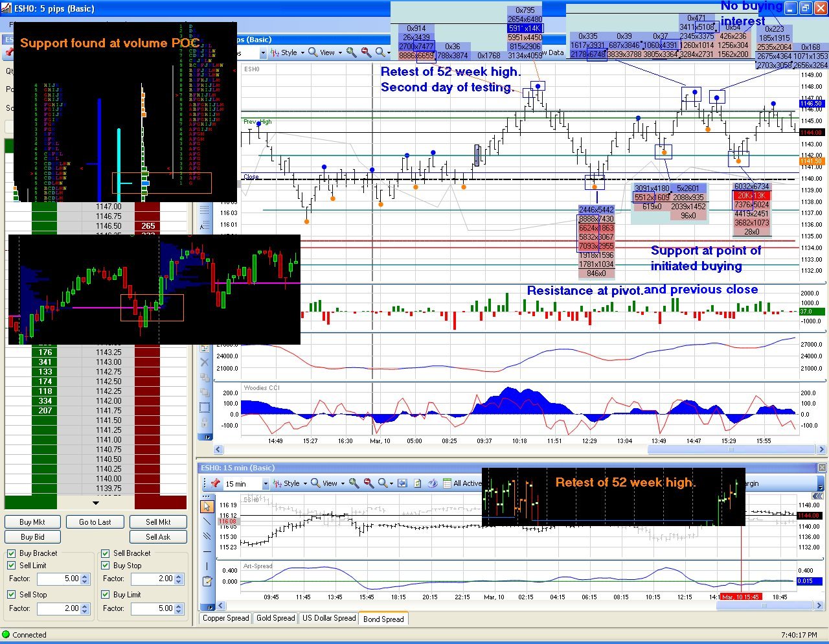
Task: Click the eye icon in 15 min toolbar
Action: [433, 483]
